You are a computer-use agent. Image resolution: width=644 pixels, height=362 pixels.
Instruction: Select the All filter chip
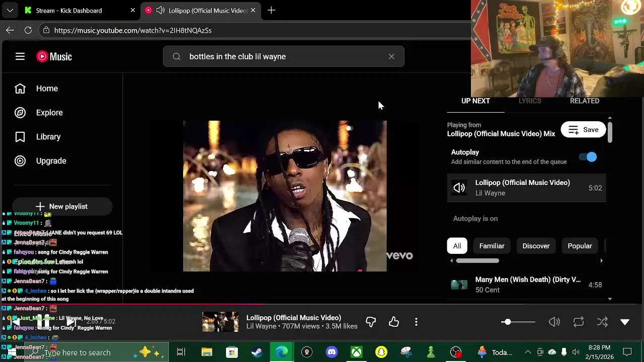[x=457, y=246]
